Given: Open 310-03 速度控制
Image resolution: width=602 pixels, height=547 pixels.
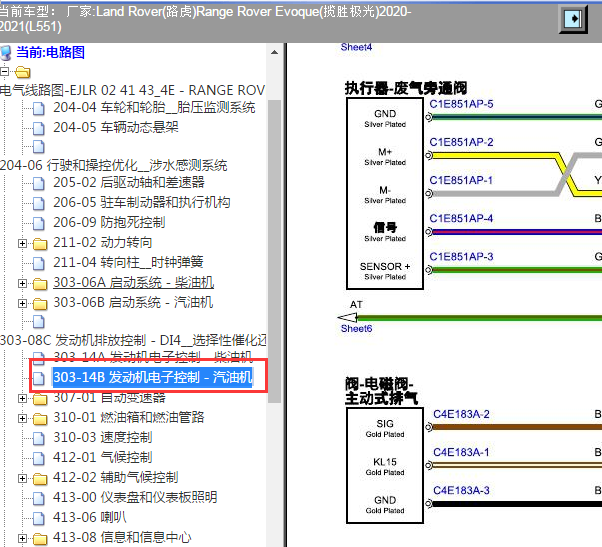Looking at the screenshot, I should coord(103,438).
